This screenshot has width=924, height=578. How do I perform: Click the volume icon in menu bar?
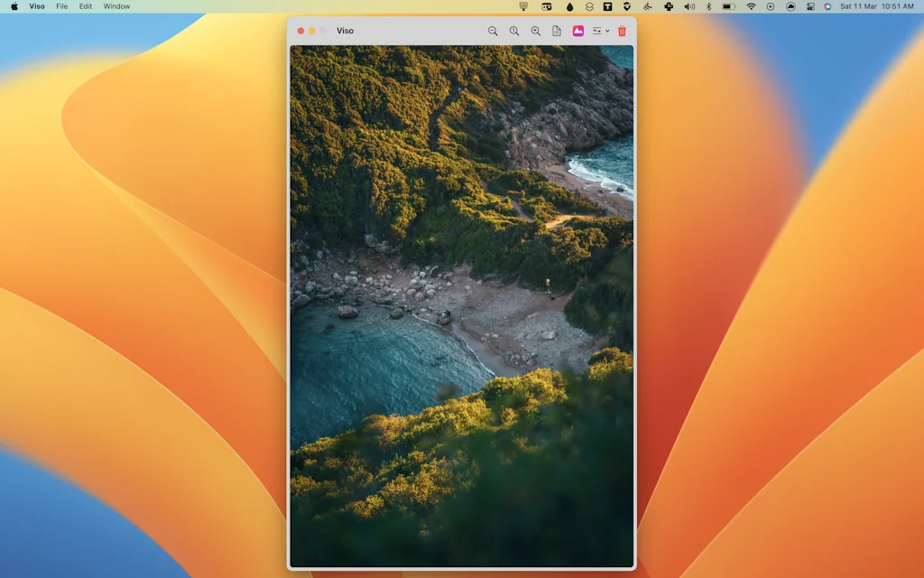[x=689, y=6]
